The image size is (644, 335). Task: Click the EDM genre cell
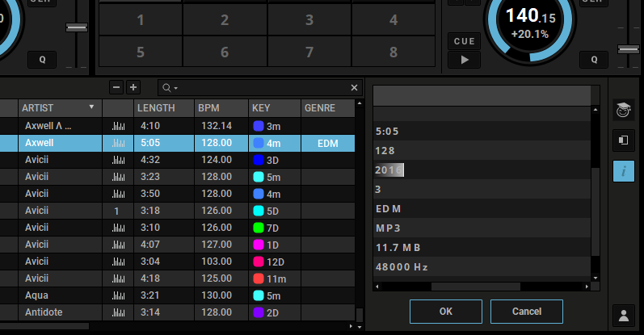[x=328, y=143]
